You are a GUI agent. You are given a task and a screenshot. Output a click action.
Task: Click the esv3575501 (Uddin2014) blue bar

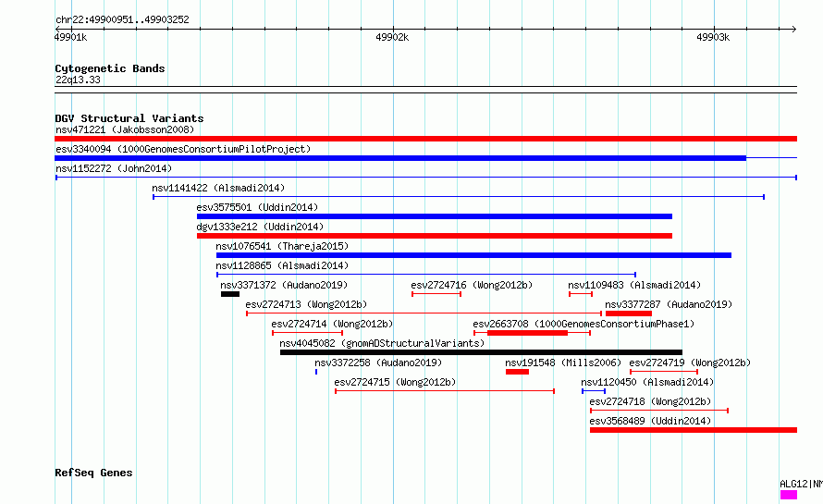coord(435,216)
